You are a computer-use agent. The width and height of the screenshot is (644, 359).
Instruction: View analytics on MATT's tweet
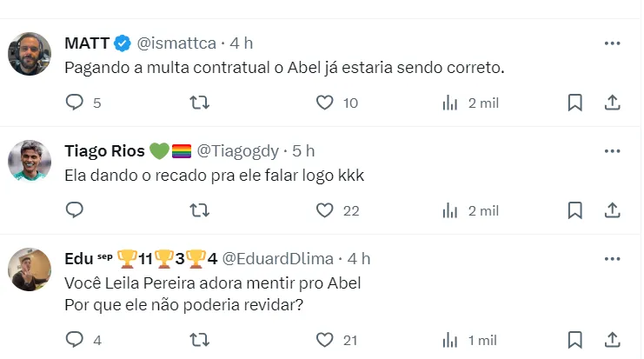(450, 103)
